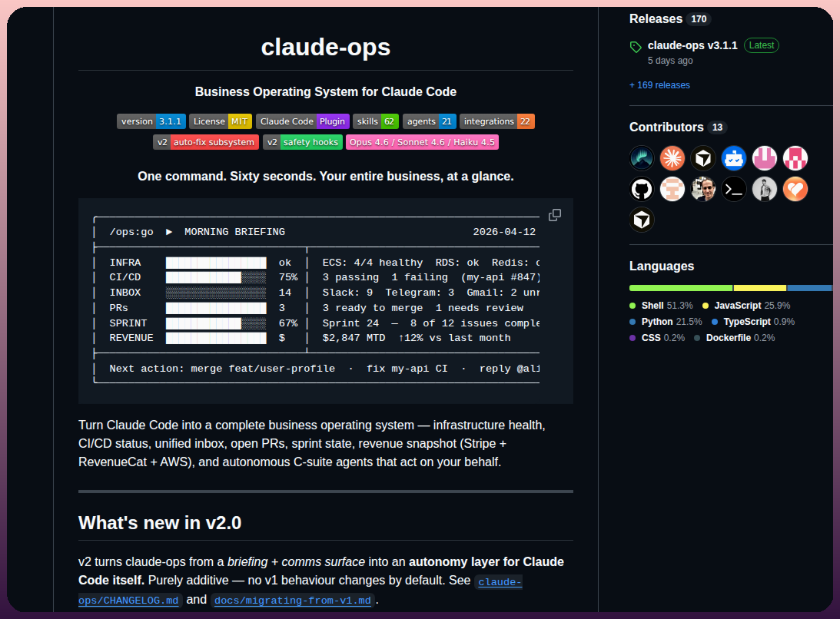This screenshot has width=840, height=619.
Task: Open the aurora-avatar contributor profile
Action: click(x=642, y=158)
